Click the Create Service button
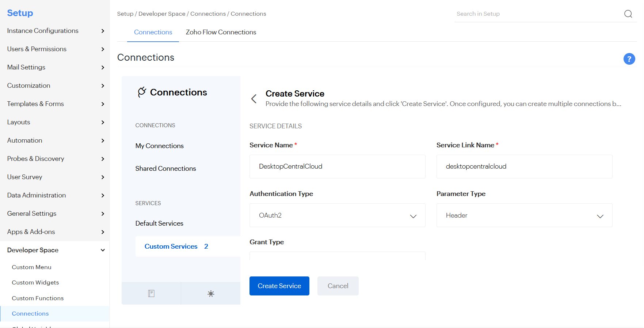This screenshot has width=644, height=328. 279,286
